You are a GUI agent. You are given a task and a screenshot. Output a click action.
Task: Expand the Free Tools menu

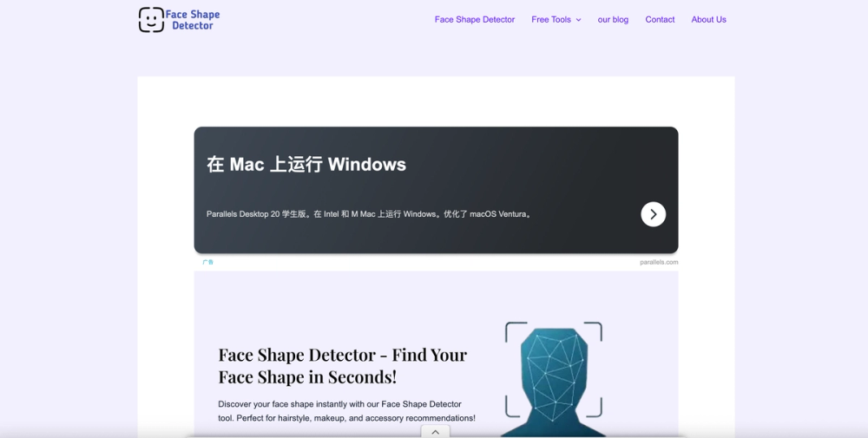point(556,19)
